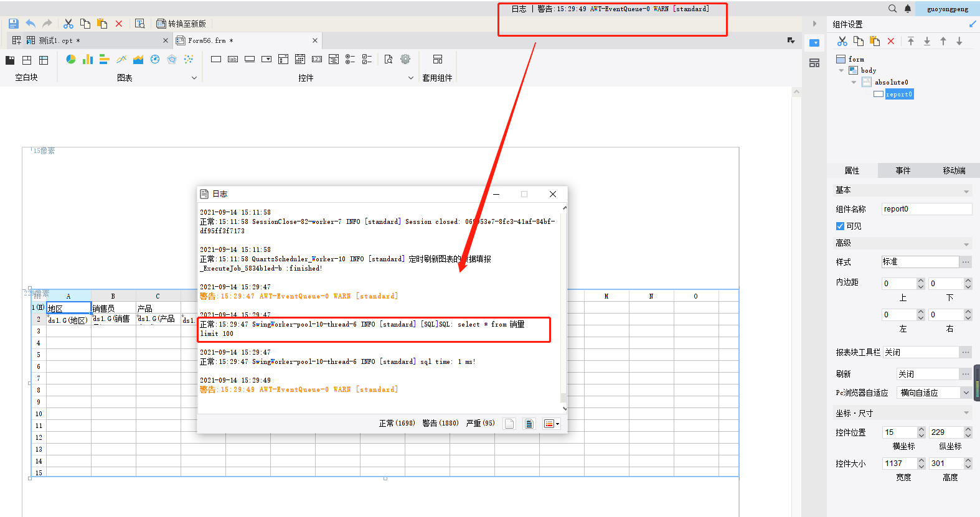Click the guoyongpeng account button
The width and height of the screenshot is (980, 517).
(x=948, y=9)
